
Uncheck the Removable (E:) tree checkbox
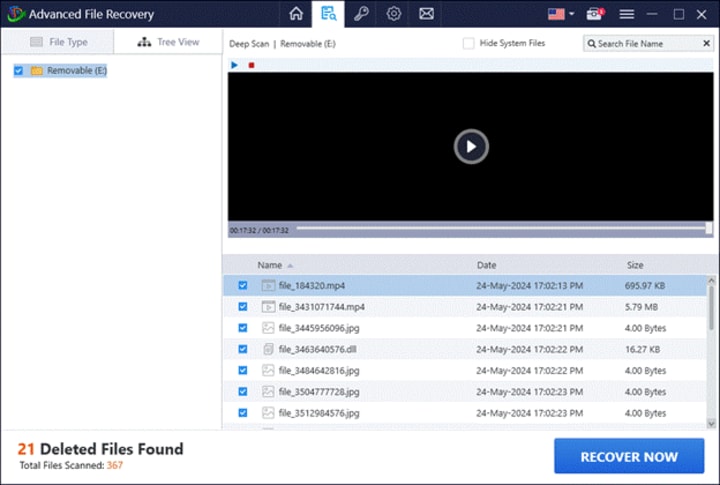tap(18, 71)
